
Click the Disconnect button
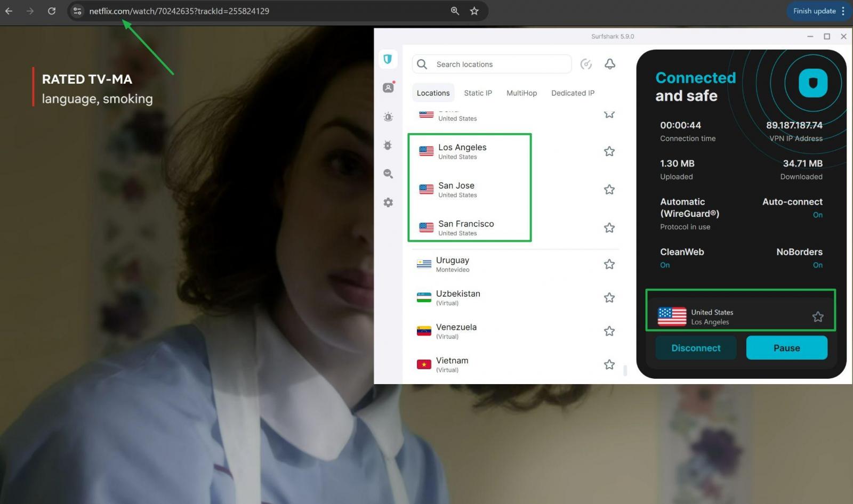coord(696,348)
